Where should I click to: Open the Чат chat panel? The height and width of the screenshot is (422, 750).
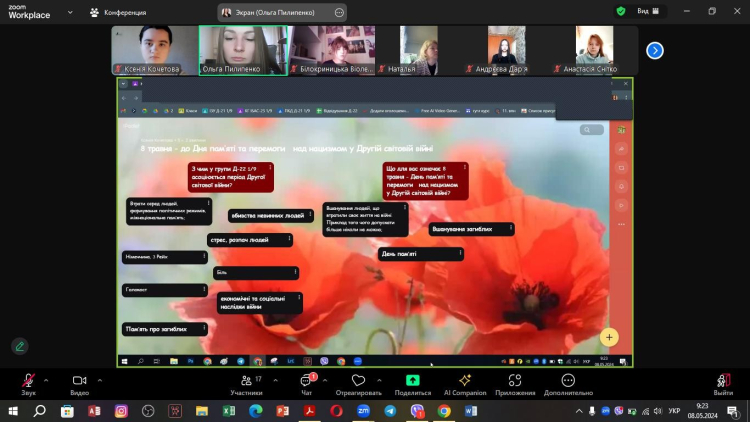click(306, 384)
